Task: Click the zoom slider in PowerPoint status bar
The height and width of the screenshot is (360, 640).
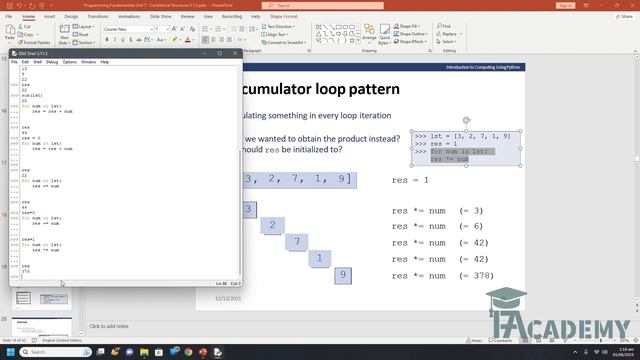Action: coord(600,340)
